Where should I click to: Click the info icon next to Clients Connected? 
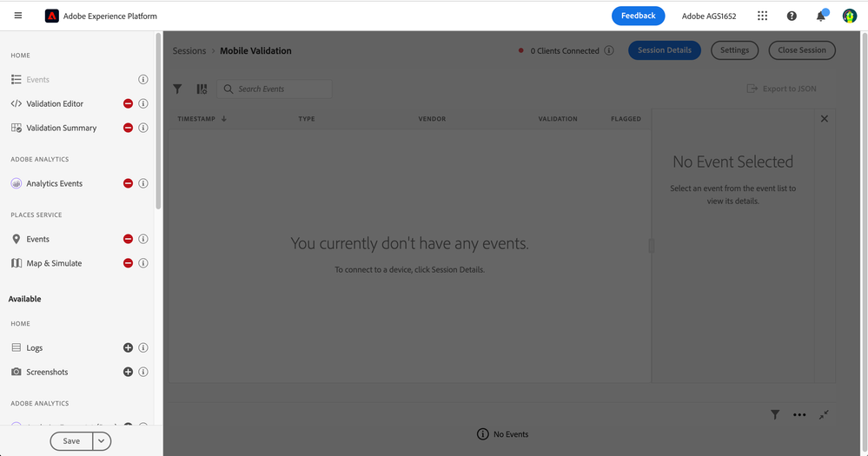click(x=609, y=50)
